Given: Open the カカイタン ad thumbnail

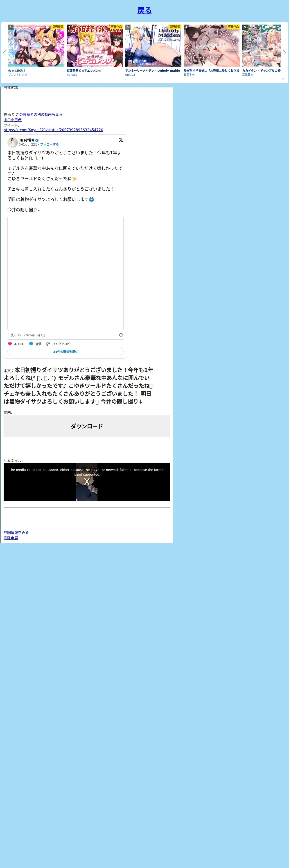Looking at the screenshot, I should (261, 46).
